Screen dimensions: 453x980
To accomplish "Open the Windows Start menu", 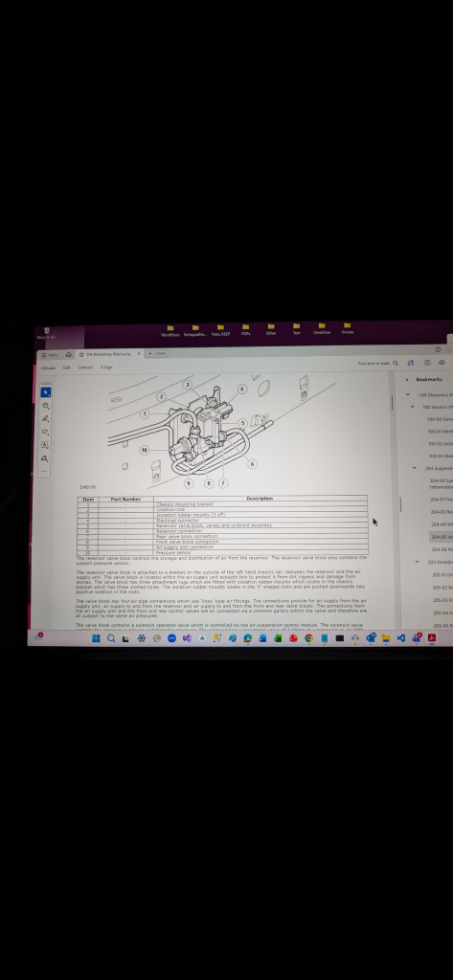I will pyautogui.click(x=96, y=638).
